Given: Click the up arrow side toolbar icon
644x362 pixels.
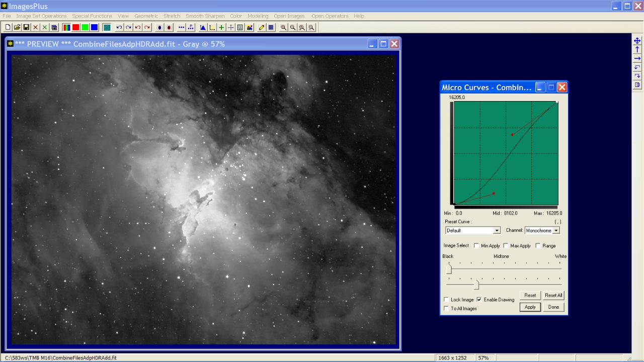Looking at the screenshot, I should click(637, 49).
